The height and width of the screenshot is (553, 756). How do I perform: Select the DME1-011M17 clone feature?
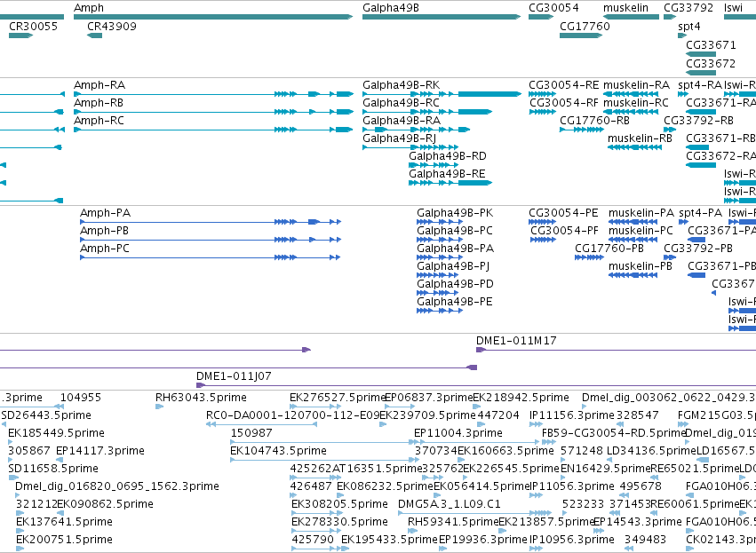coord(617,350)
